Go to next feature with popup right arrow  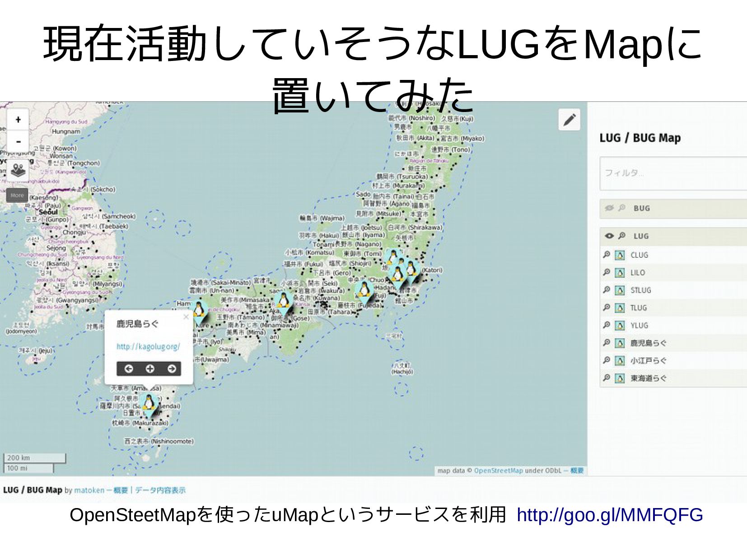[172, 369]
